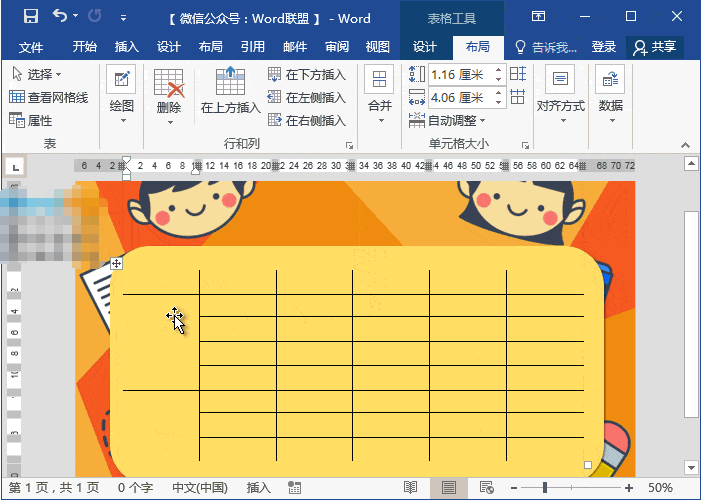Open the undo history dropdown arrow
The width and height of the screenshot is (701, 501).
pyautogui.click(x=76, y=16)
